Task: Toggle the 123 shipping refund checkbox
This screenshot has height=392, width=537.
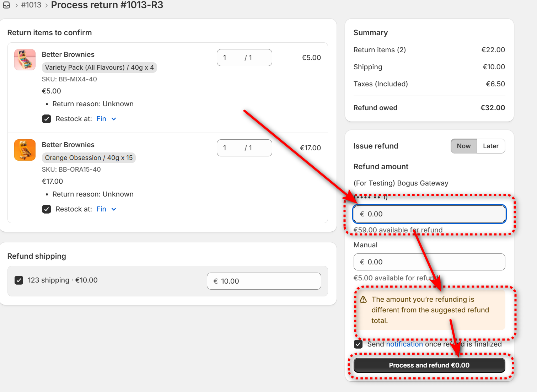Action: tap(19, 280)
